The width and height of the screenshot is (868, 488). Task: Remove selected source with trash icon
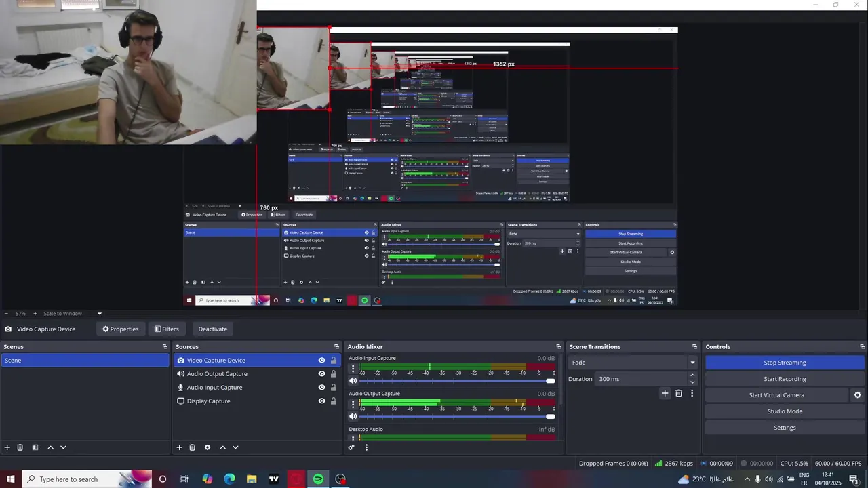[x=193, y=447]
